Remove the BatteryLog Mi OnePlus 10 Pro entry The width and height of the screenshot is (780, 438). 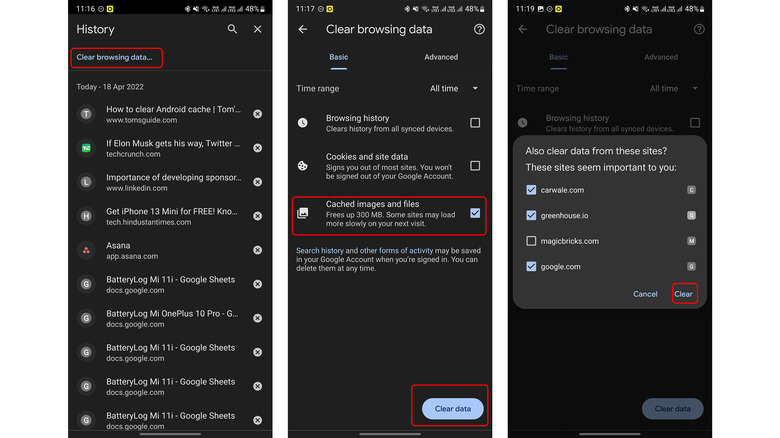tap(258, 318)
